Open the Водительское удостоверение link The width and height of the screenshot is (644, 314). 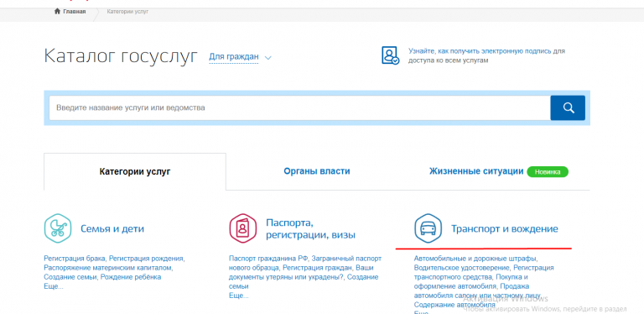click(462, 268)
